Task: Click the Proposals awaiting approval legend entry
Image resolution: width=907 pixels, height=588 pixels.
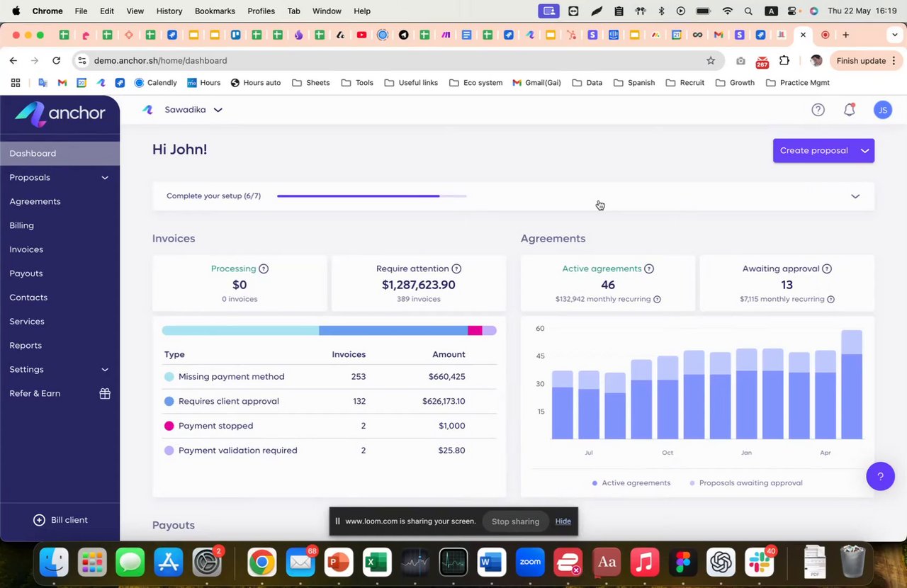Action: [x=746, y=483]
